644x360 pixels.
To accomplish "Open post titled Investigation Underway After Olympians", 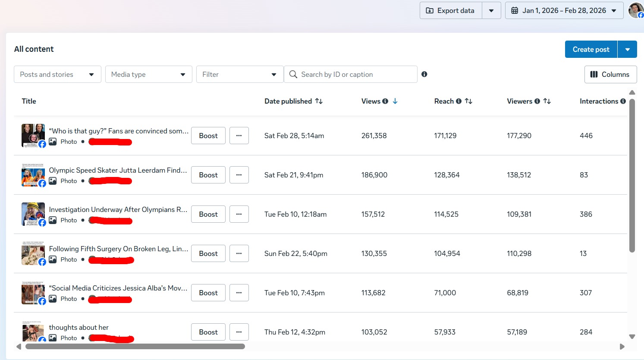I will tap(118, 209).
